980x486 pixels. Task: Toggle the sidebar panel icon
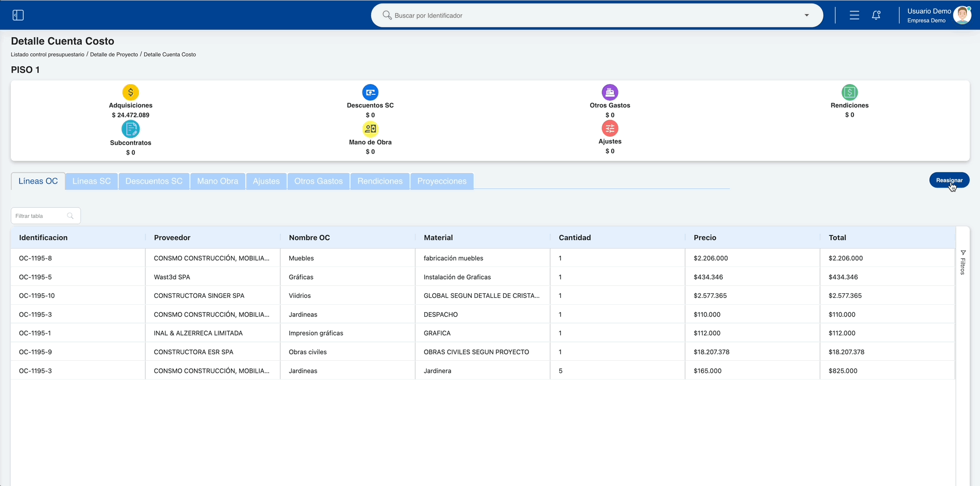click(x=18, y=15)
